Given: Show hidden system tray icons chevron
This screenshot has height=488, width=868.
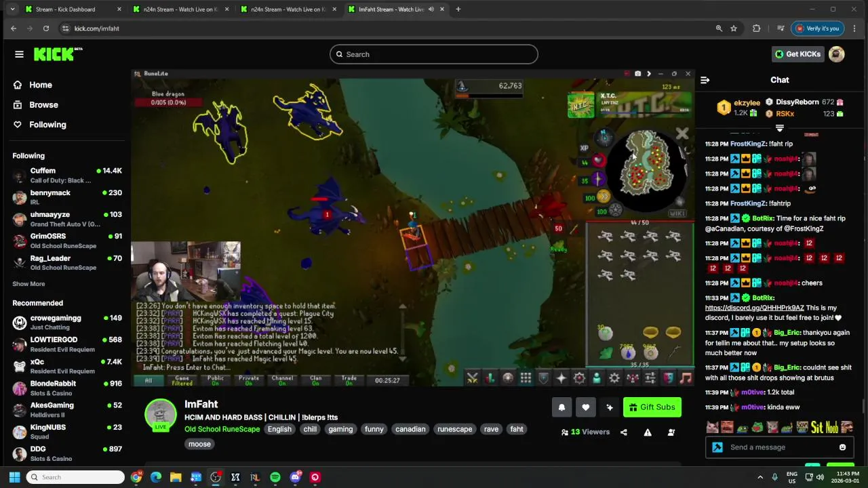Looking at the screenshot, I should point(759,477).
